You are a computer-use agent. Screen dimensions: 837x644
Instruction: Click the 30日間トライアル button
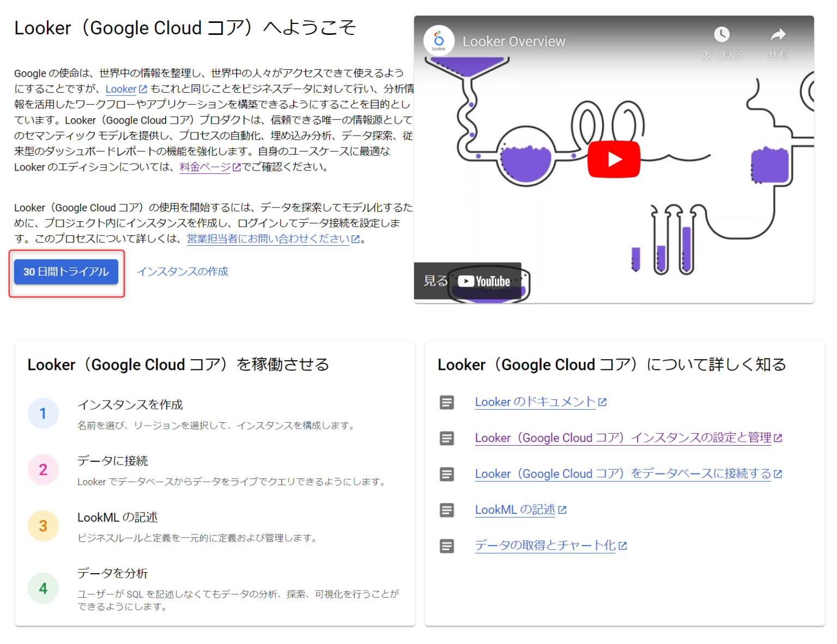[65, 272]
